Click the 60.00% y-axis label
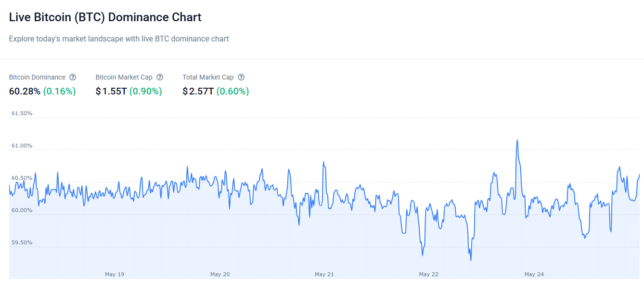Viewport: 644px width, 281px height. tap(22, 211)
